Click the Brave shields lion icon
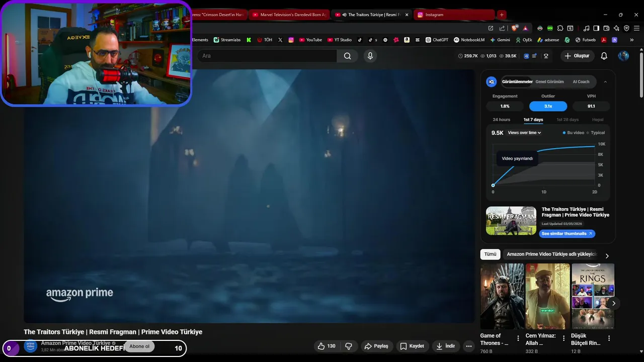The height and width of the screenshot is (362, 644). [x=514, y=28]
